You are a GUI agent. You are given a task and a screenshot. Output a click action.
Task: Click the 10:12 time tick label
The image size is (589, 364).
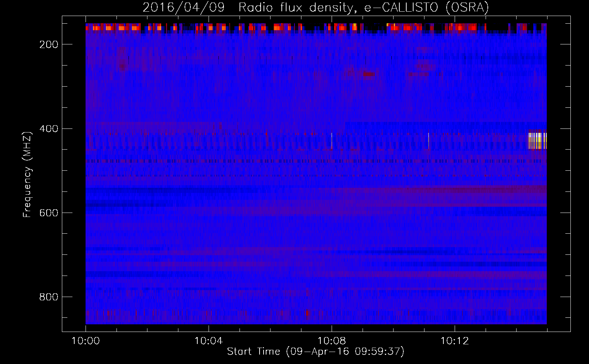(455, 341)
